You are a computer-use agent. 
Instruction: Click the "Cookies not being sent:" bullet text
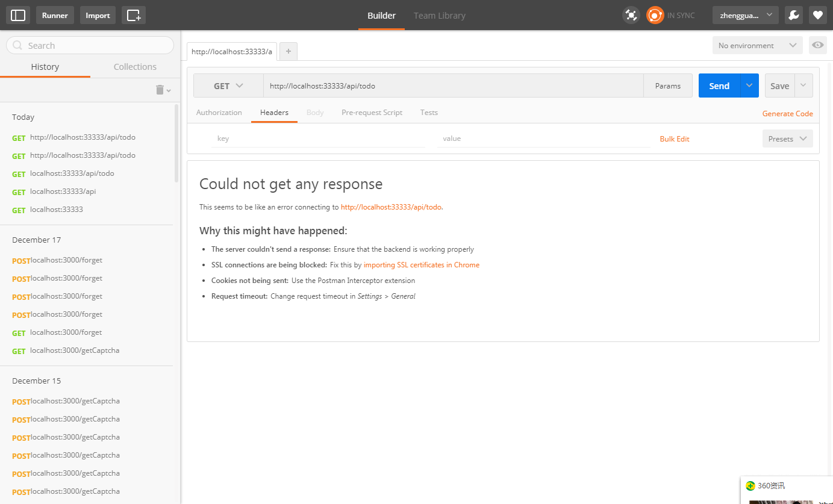pos(250,281)
